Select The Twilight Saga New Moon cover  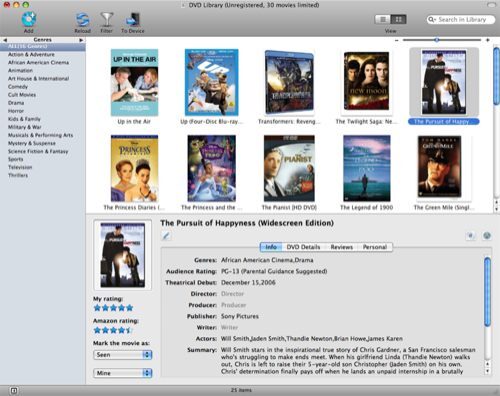(x=366, y=81)
